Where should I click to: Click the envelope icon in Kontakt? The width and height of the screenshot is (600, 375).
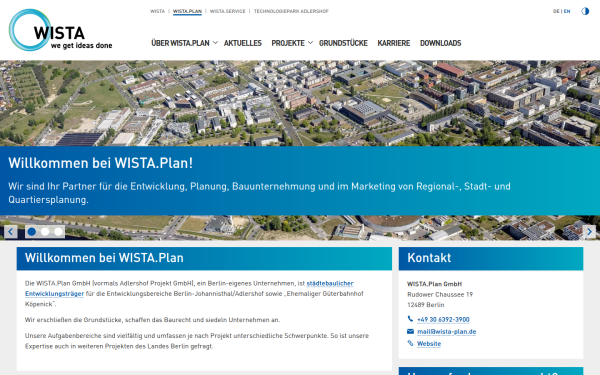click(410, 331)
